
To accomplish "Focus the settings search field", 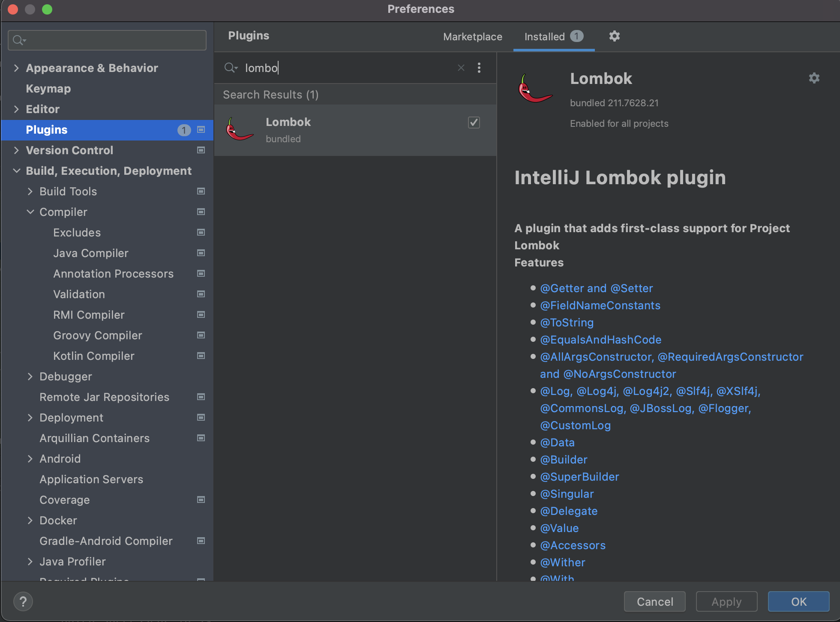I will tap(107, 40).
